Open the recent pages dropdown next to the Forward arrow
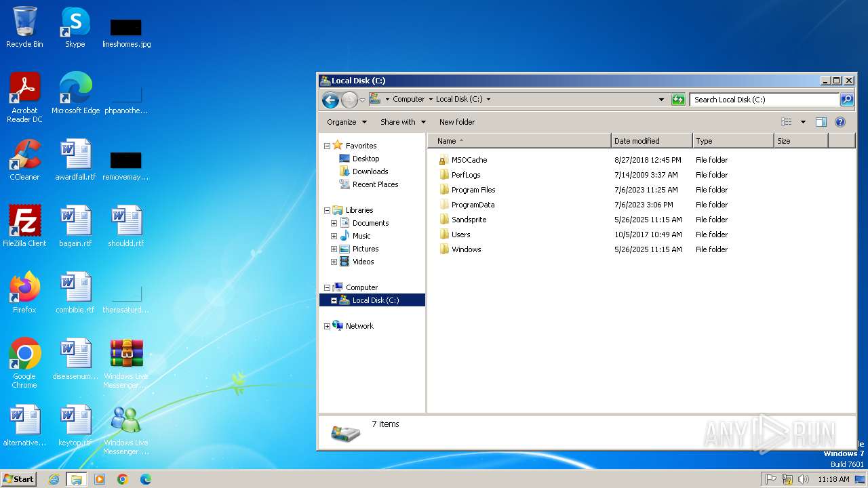The width and height of the screenshot is (868, 488). (362, 100)
